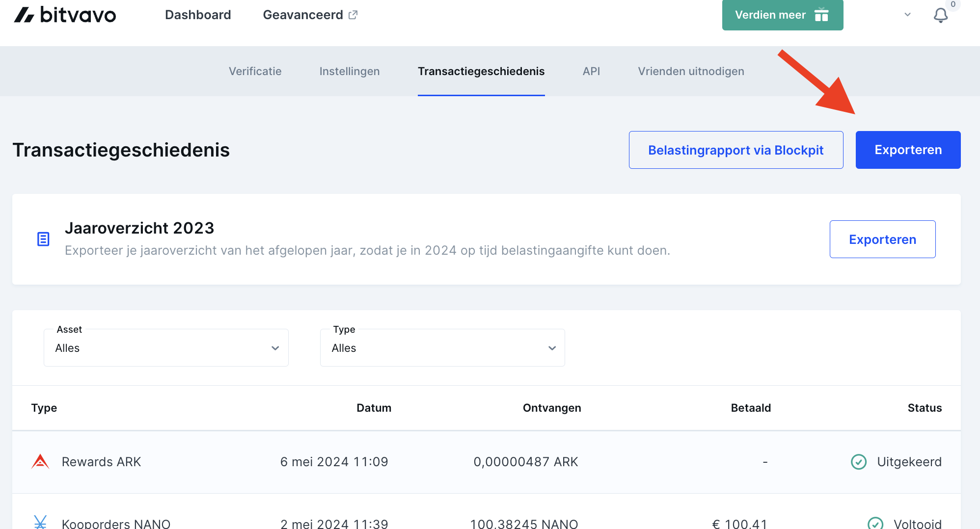Image resolution: width=980 pixels, height=529 pixels.
Task: Expand the account menu chevron
Action: click(906, 15)
